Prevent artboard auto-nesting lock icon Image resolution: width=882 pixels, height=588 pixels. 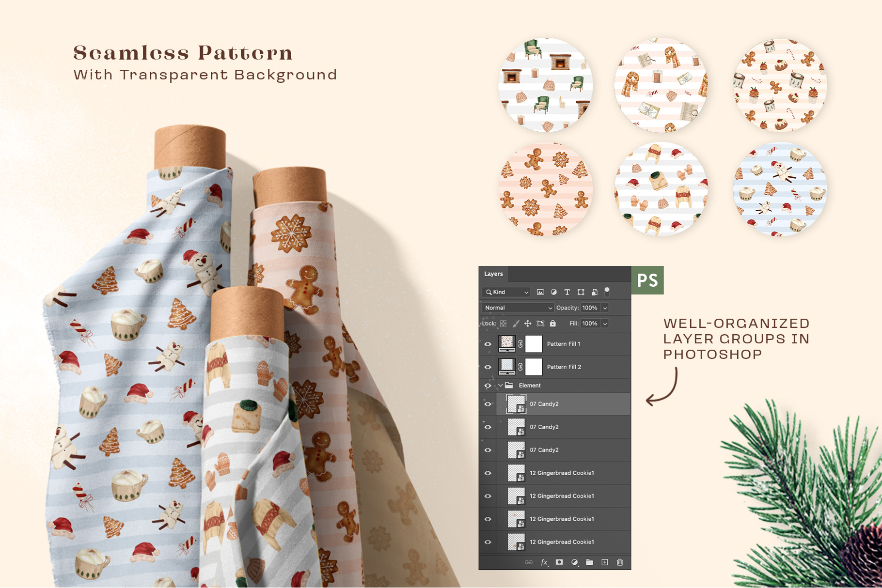coord(540,324)
